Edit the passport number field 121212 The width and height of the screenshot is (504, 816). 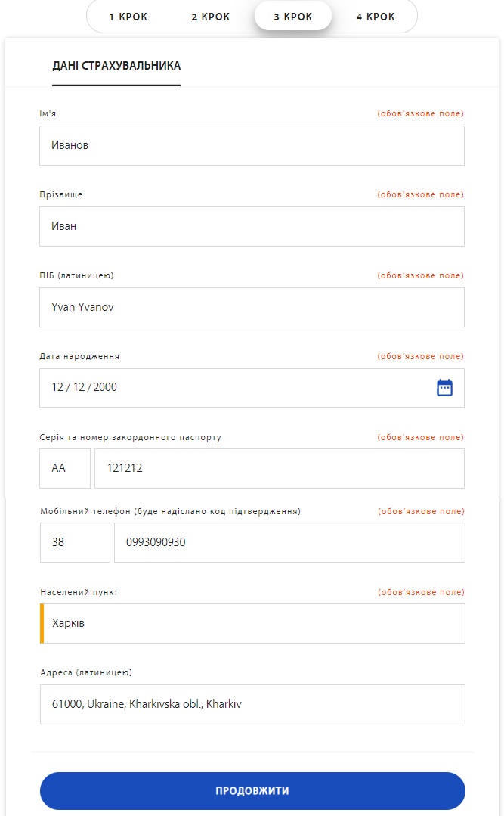tap(279, 468)
